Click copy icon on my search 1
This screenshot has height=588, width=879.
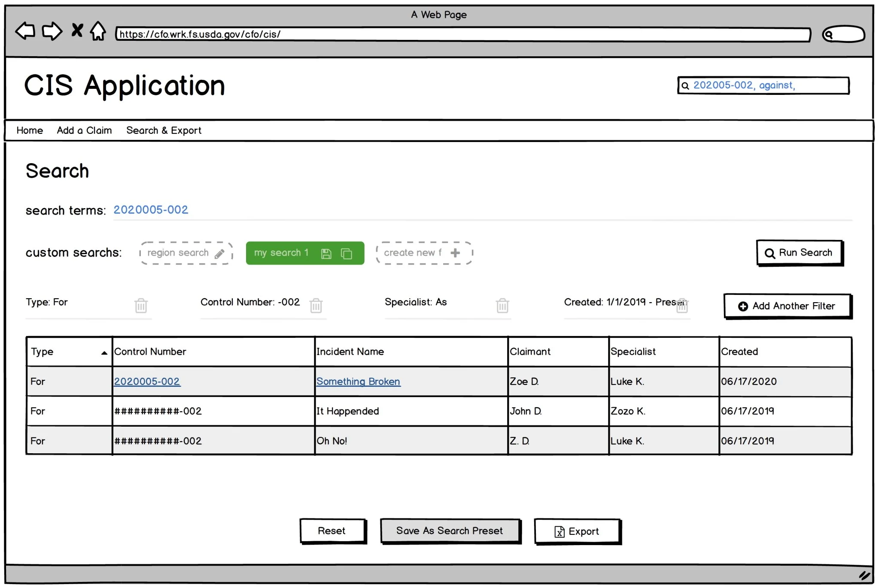(347, 254)
